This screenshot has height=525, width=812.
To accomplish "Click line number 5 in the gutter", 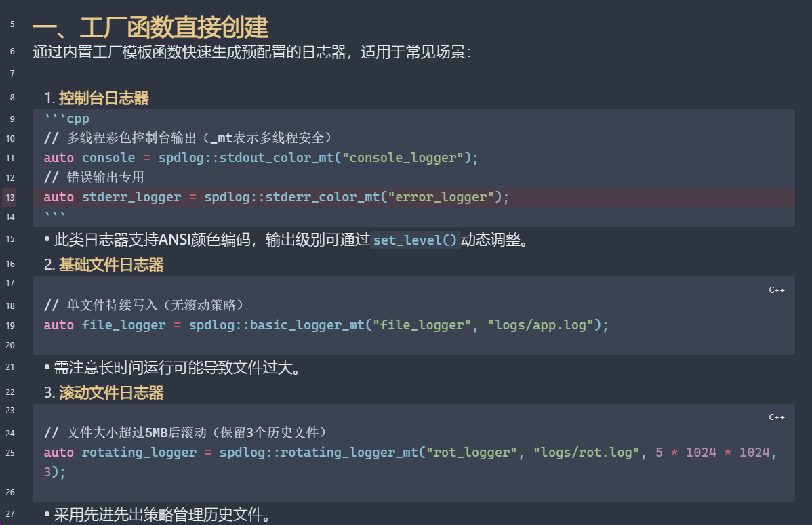I will click(12, 24).
